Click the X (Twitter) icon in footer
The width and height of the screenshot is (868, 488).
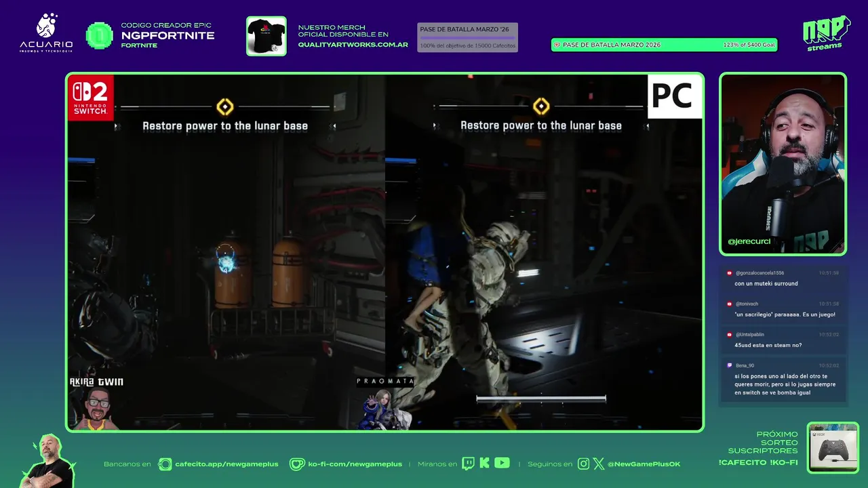coord(598,464)
